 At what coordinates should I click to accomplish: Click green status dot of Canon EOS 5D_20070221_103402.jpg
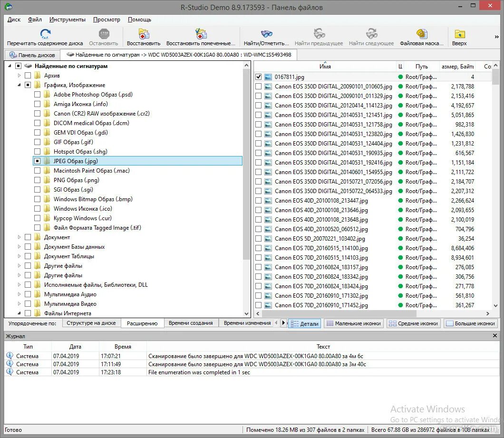pyautogui.click(x=400, y=239)
